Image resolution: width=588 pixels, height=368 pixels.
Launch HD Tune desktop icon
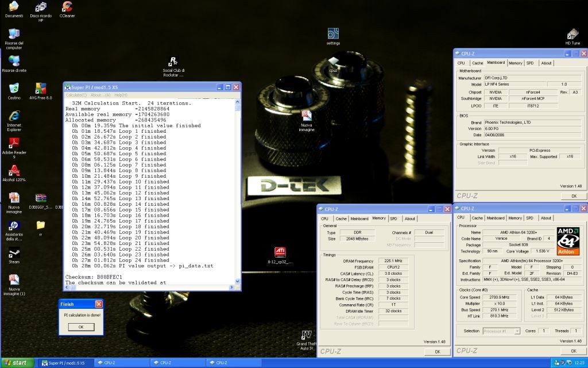coord(572,36)
